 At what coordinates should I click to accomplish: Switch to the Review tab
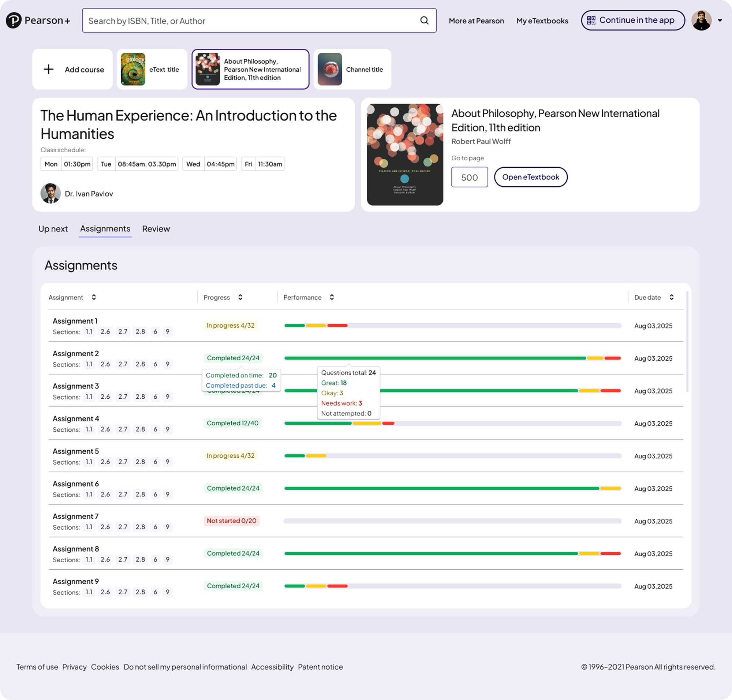[x=156, y=229]
